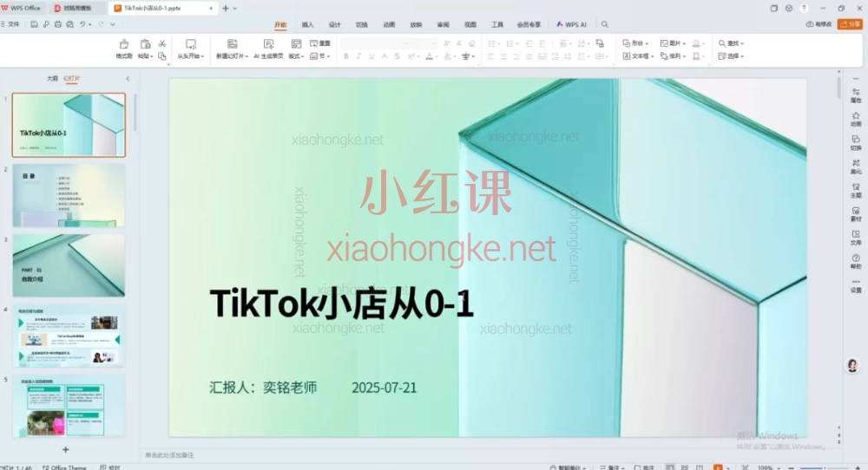Click the Copy icon below scissors

[162, 55]
